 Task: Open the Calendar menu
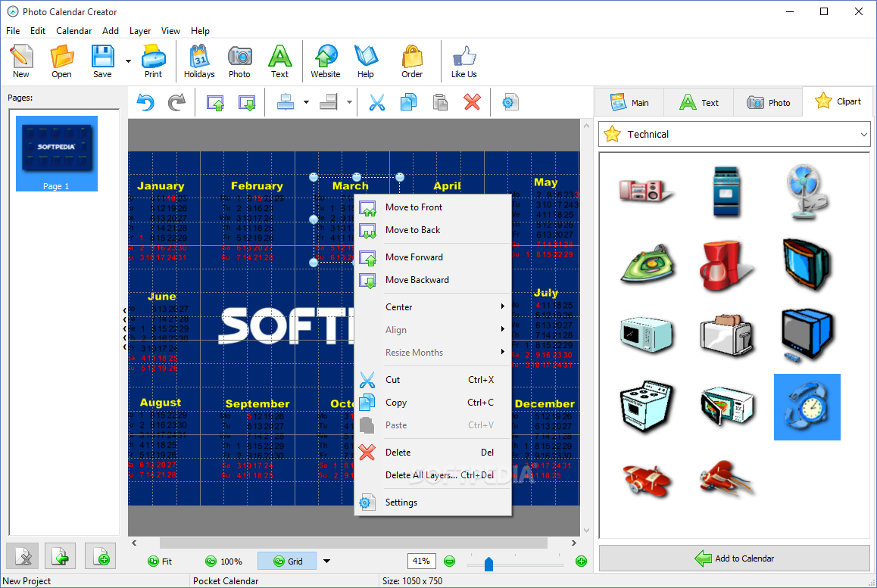coord(73,31)
